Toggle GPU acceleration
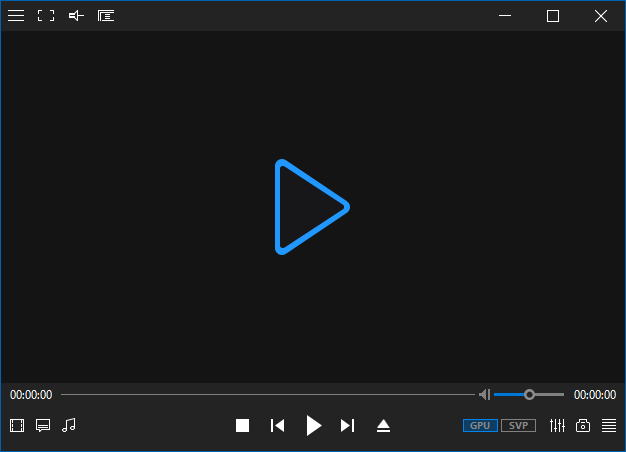626x452 pixels. point(480,426)
